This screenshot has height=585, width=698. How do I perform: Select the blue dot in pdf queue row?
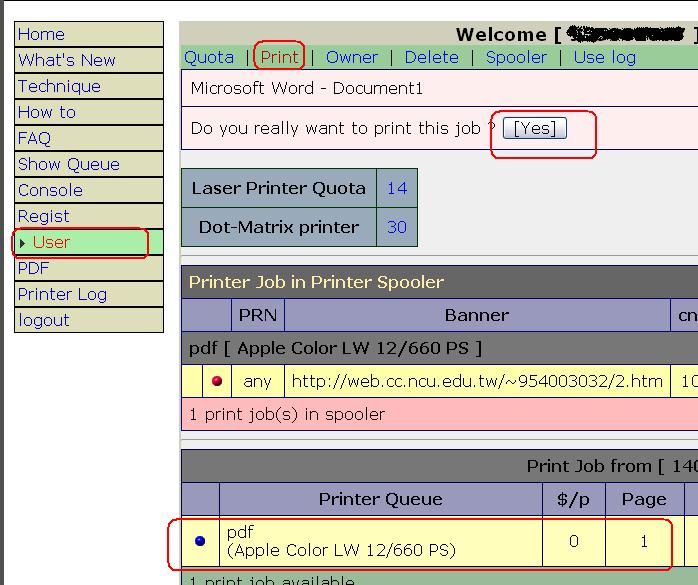200,541
